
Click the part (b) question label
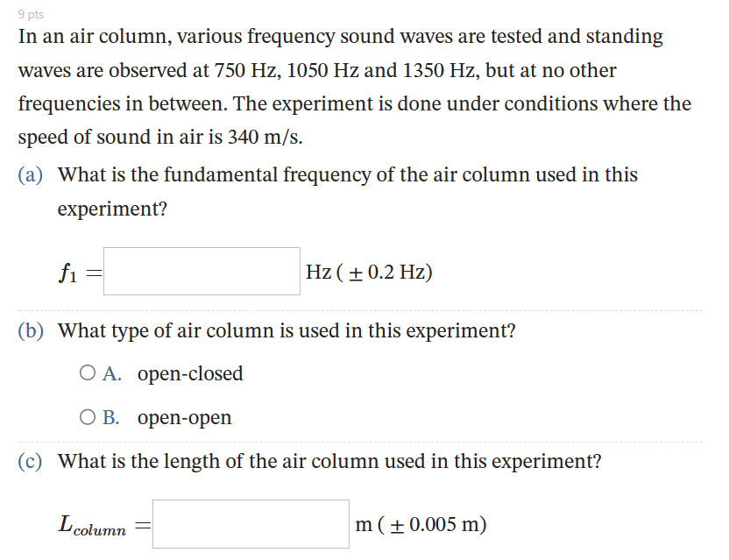(x=29, y=330)
